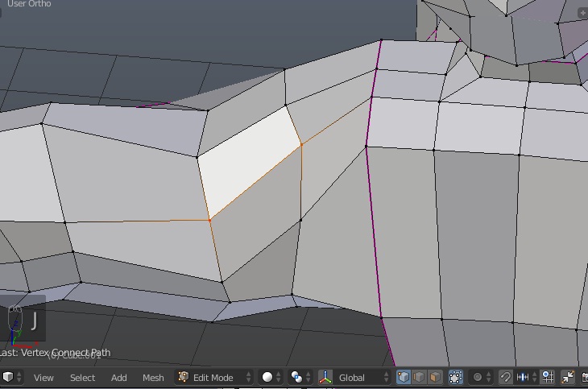
Task: Click the '+' expand panel corner widget
Action: (582, 12)
